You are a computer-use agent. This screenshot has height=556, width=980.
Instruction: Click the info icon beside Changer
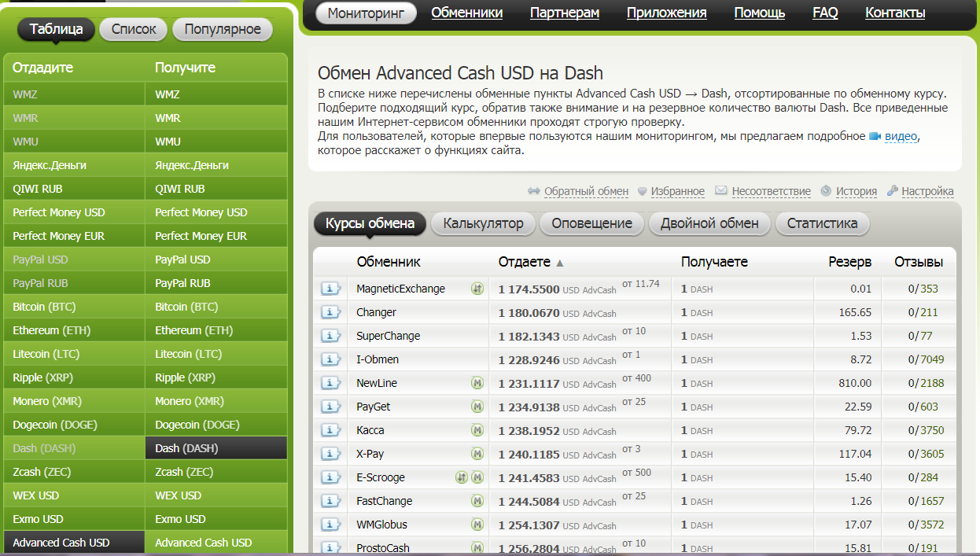[330, 312]
